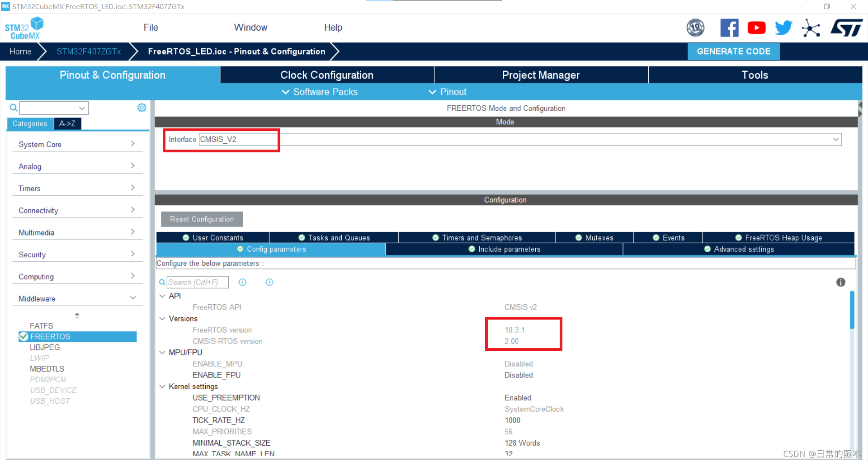868x462 pixels.
Task: Switch to Tools tab
Action: (755, 75)
